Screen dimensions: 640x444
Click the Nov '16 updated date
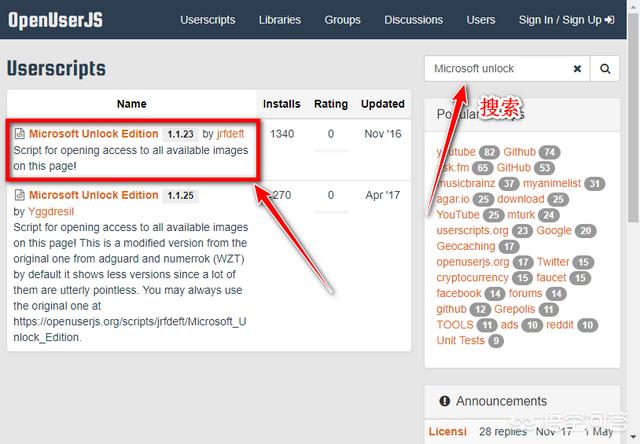(x=383, y=134)
